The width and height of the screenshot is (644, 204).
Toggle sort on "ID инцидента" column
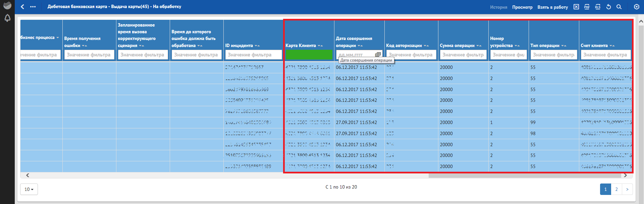point(257,46)
